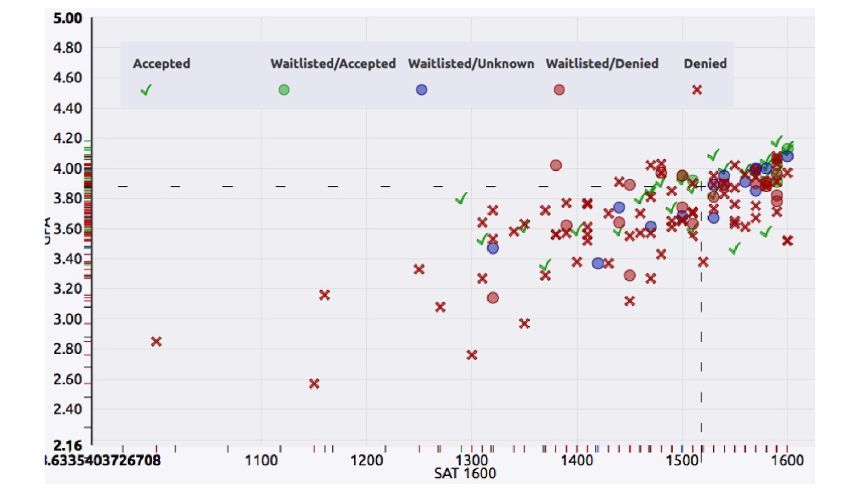This screenshot has height=488, width=868.
Task: Pick the denied X near SAT 1400, GPA 3.38
Action: coord(577,262)
